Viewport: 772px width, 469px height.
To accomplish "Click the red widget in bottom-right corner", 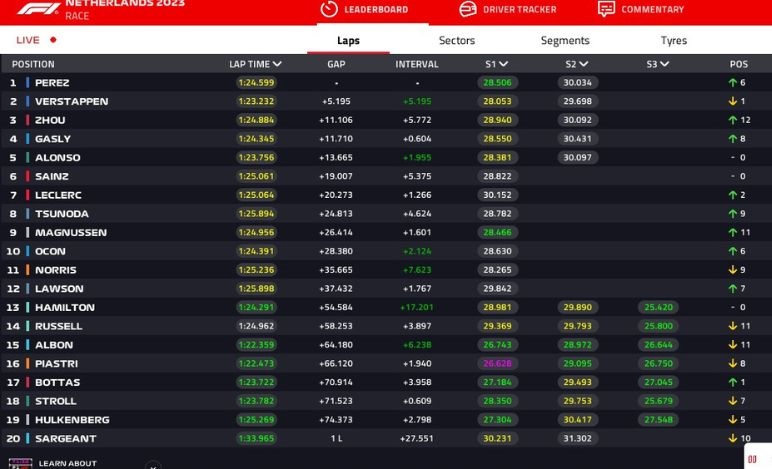I will click(752, 458).
